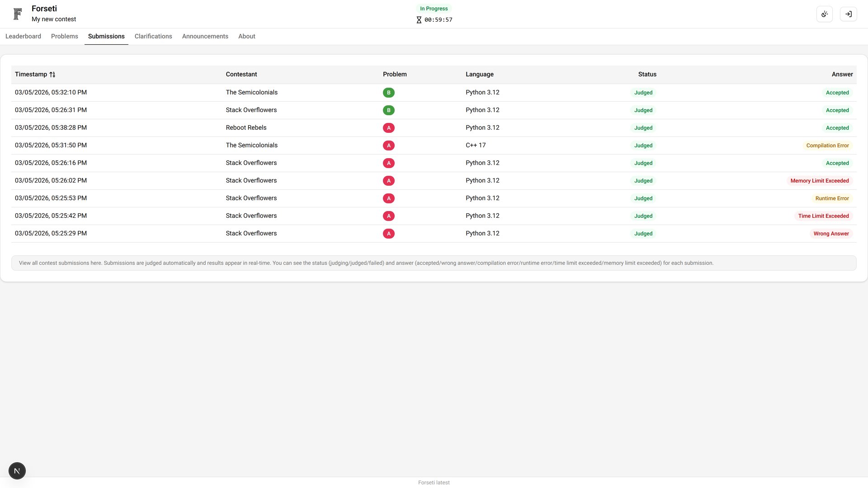Open the Announcements tab
This screenshot has height=488, width=868.
205,36
